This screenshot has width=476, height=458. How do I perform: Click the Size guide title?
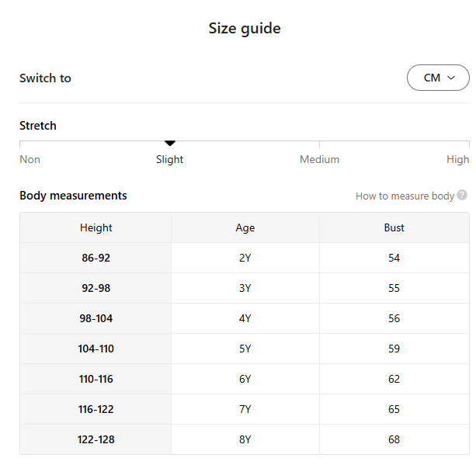[245, 29]
